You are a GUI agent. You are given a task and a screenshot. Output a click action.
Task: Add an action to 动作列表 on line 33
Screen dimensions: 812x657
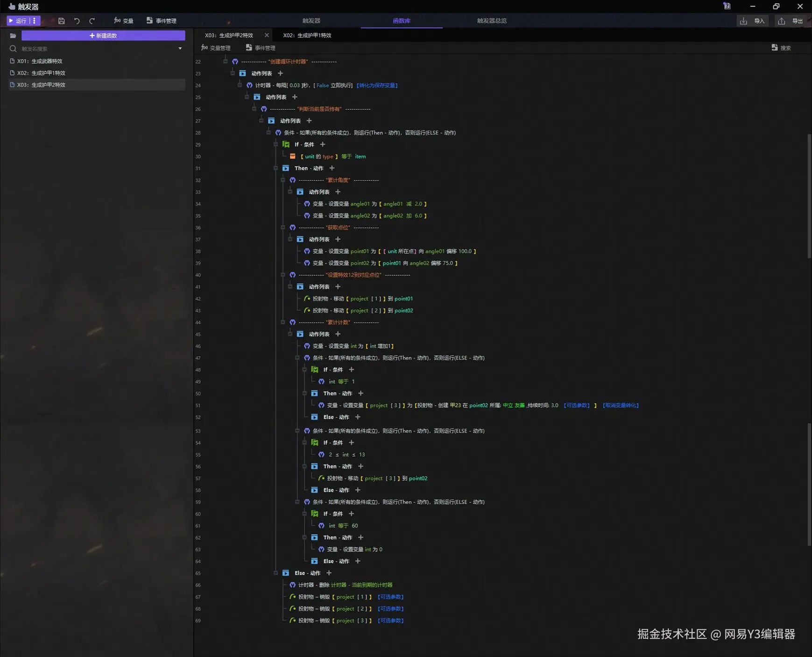click(x=338, y=192)
